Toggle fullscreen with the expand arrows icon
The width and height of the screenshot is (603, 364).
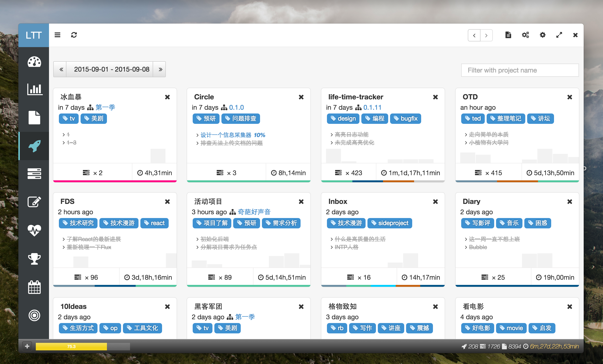pyautogui.click(x=559, y=35)
